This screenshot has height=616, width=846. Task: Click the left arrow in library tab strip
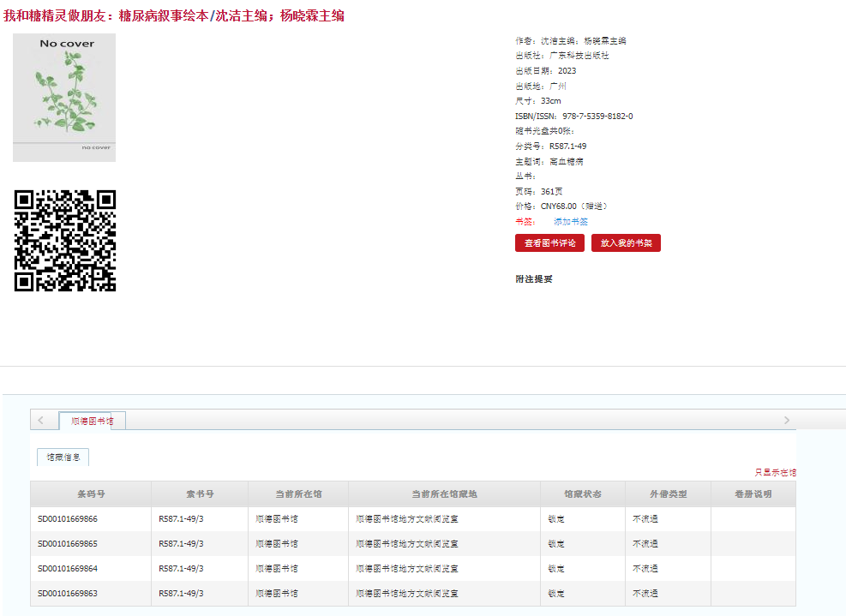(x=41, y=420)
